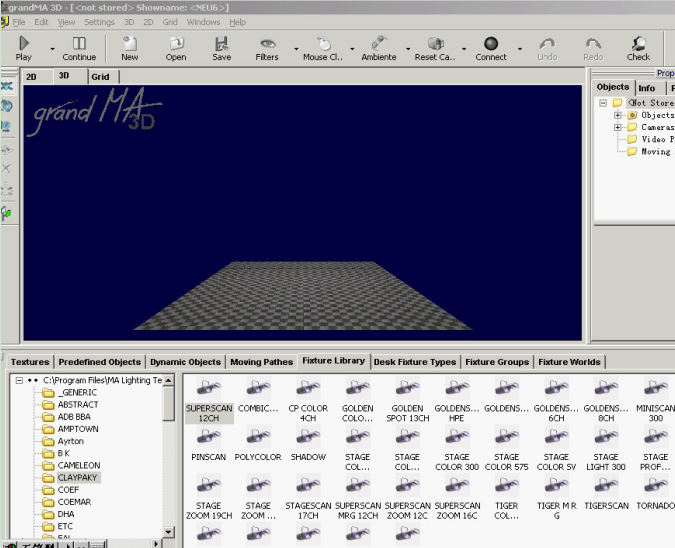The image size is (675, 548).
Task: Collapse the C:\Program Files library root
Action: pyautogui.click(x=19, y=380)
